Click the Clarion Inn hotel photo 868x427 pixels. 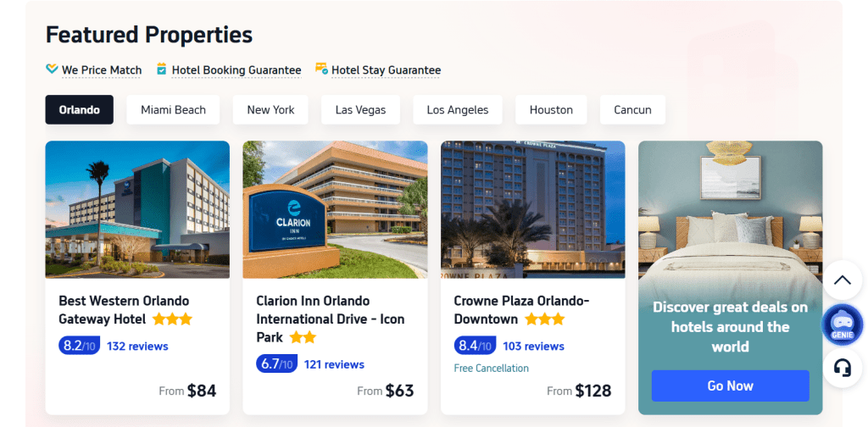(335, 209)
